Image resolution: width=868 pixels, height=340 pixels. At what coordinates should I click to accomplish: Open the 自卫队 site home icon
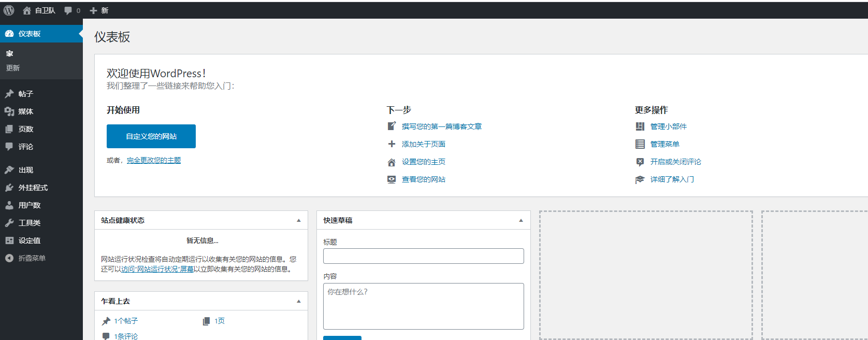tap(27, 10)
